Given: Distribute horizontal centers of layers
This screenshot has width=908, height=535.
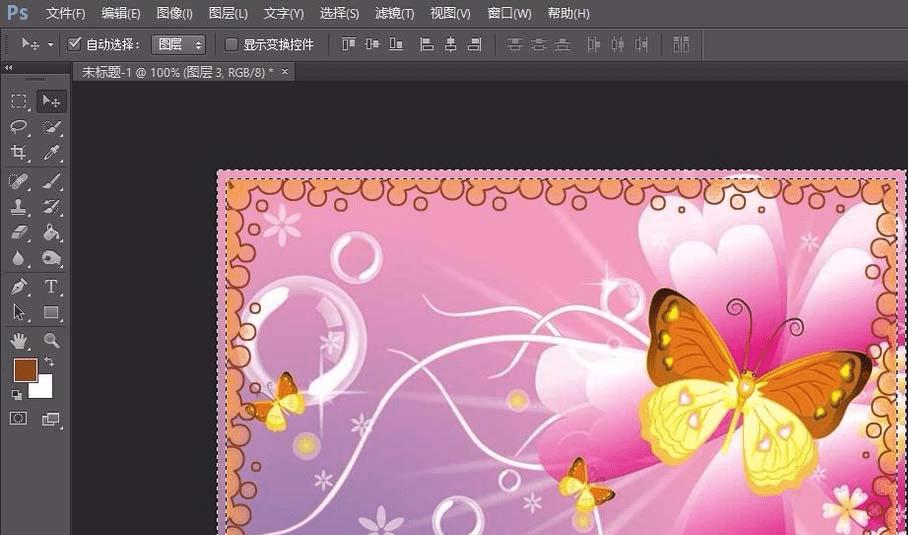Looking at the screenshot, I should coord(617,44).
